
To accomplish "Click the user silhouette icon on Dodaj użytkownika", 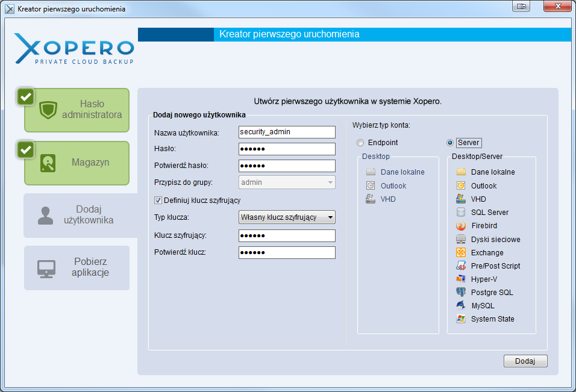I will (x=46, y=216).
